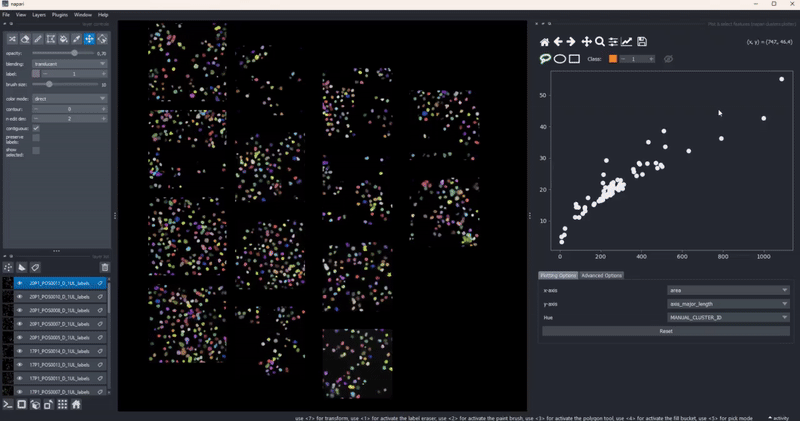The width and height of the screenshot is (800, 421).
Task: Increase the Class number
Action: [651, 59]
